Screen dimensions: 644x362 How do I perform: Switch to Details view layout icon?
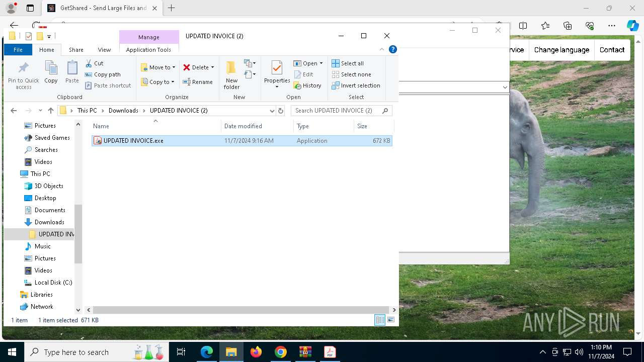(380, 320)
